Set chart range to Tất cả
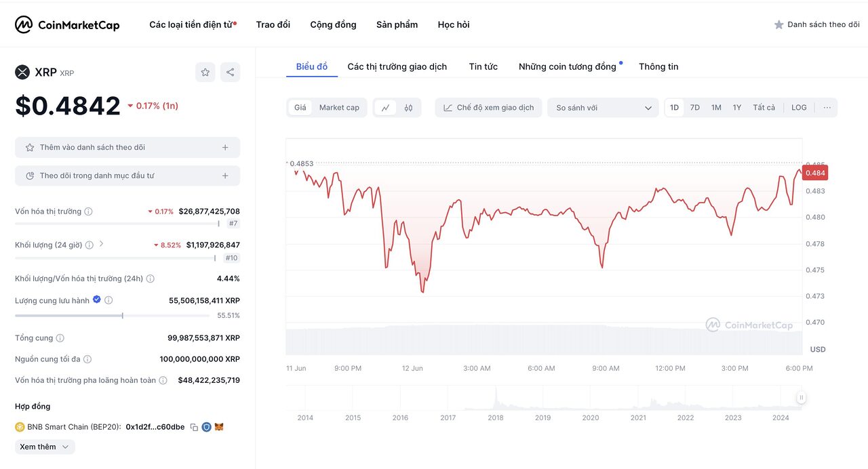This screenshot has width=868, height=469. 764,108
